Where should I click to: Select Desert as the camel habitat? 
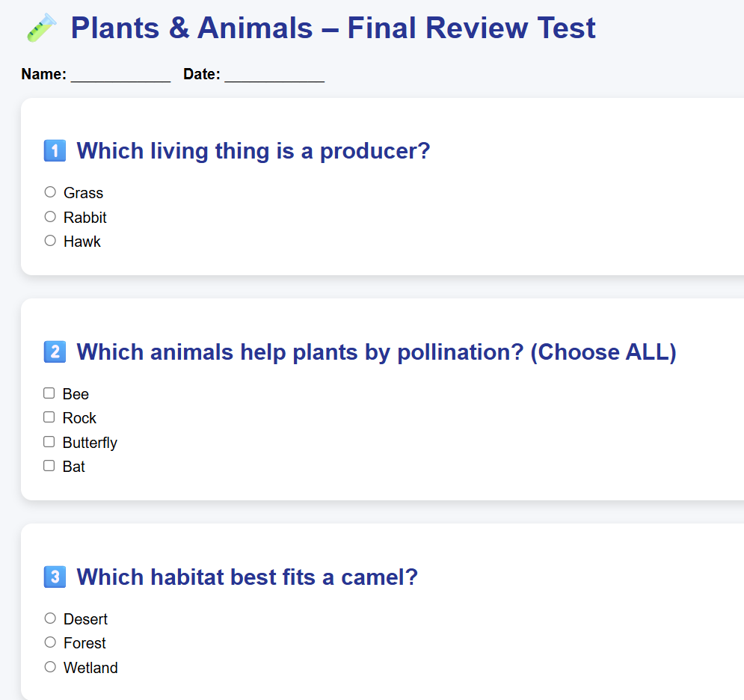pos(50,618)
